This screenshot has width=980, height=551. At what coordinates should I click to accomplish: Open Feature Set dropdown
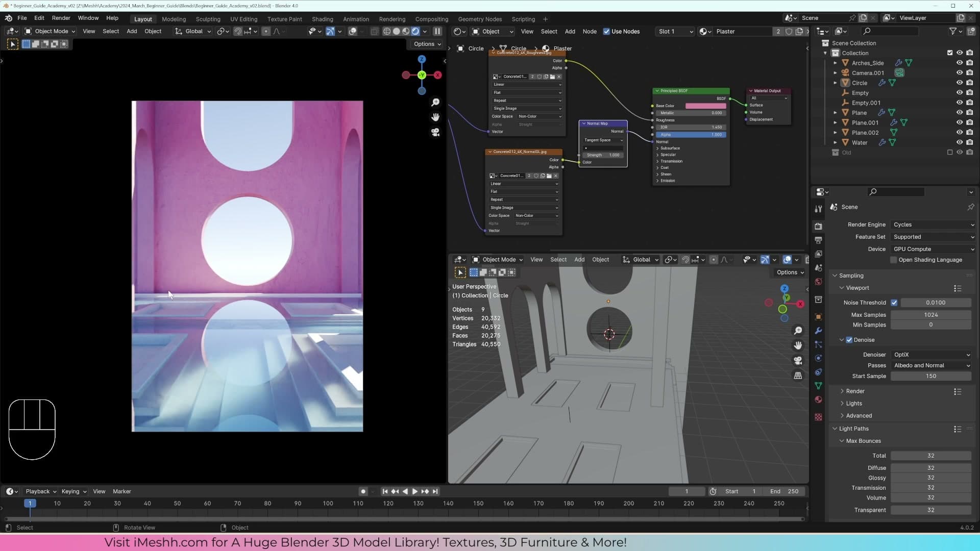(933, 237)
